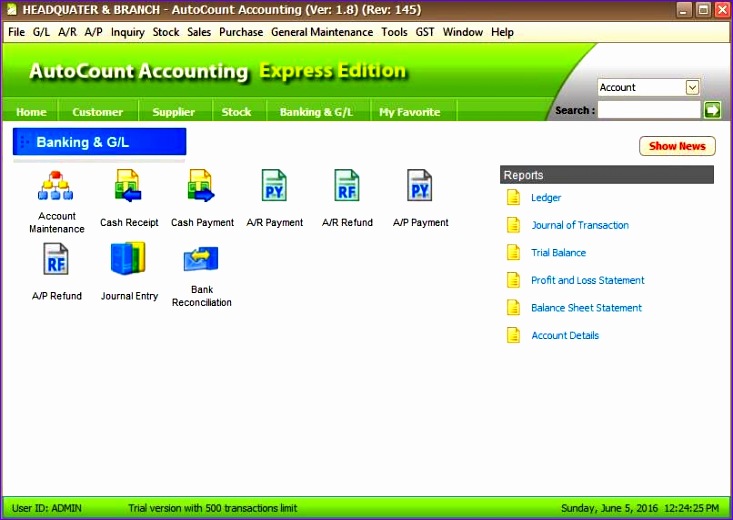Switch to the Banking & G/L tab
The width and height of the screenshot is (733, 520).
click(x=316, y=112)
